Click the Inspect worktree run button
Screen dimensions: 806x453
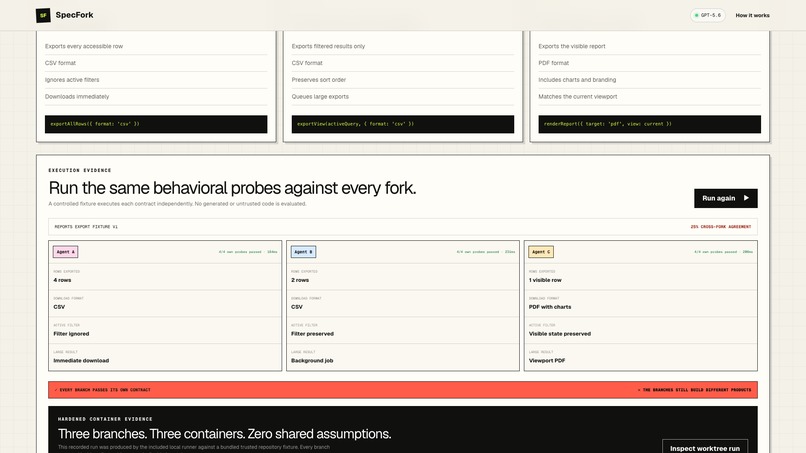click(x=705, y=448)
